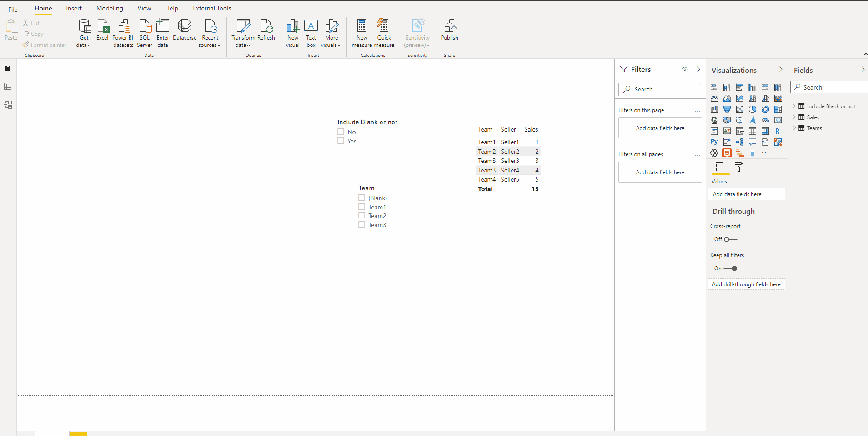Expand the Include Blank or not table
This screenshot has width=868, height=436.
pyautogui.click(x=794, y=106)
